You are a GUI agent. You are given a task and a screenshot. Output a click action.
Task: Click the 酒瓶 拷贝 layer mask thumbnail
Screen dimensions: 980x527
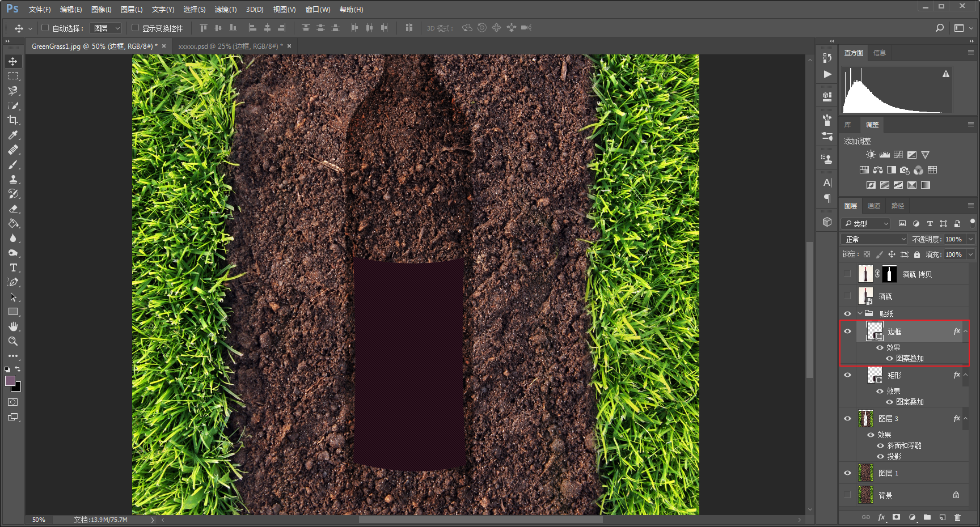tap(889, 274)
